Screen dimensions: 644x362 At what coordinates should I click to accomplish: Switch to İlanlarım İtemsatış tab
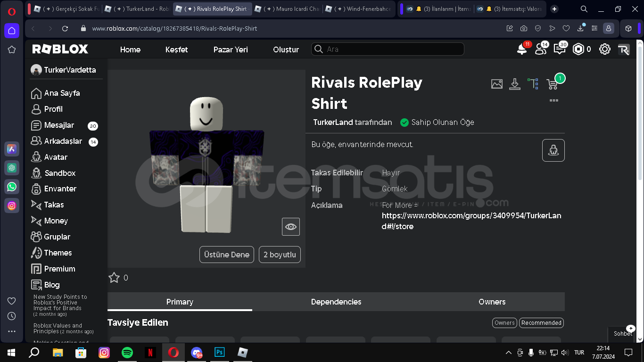(439, 9)
